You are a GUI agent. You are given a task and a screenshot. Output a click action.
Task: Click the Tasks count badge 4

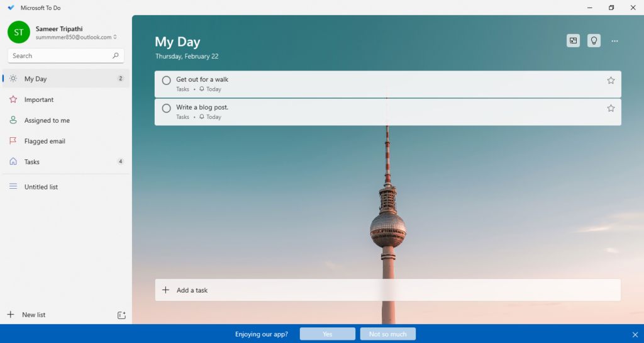(x=120, y=162)
